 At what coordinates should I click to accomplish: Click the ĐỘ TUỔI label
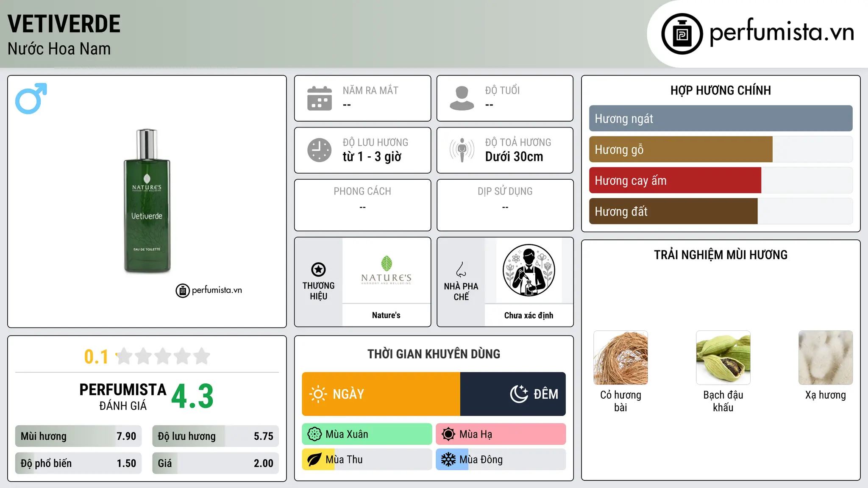[x=502, y=90]
